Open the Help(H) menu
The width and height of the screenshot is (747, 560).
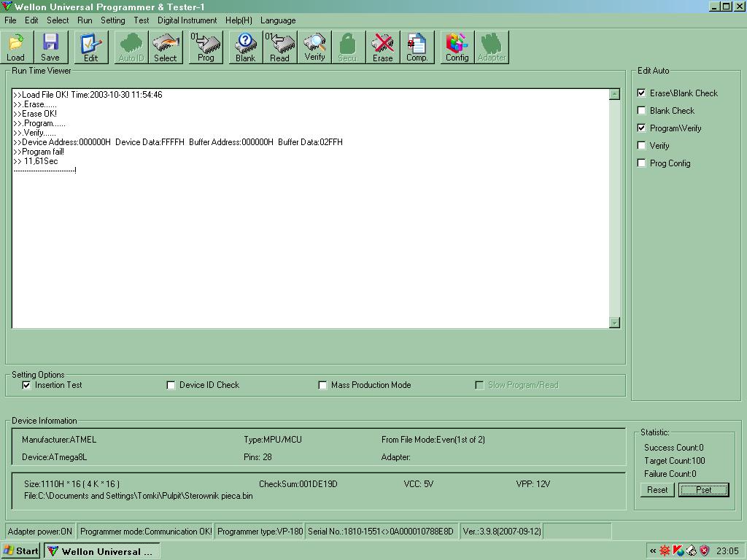click(x=239, y=20)
